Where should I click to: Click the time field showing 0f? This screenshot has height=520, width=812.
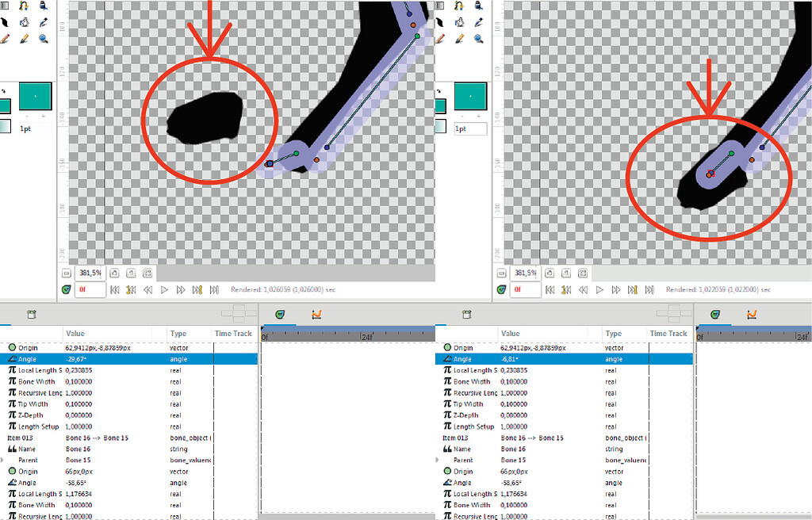(x=89, y=290)
